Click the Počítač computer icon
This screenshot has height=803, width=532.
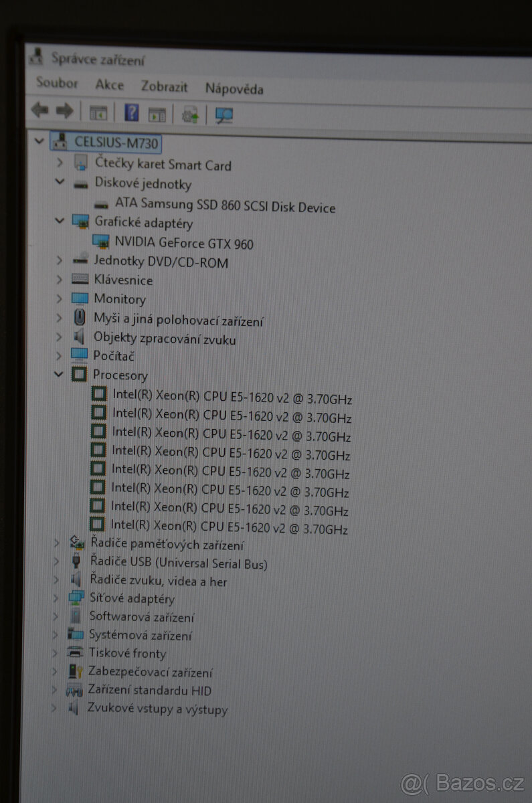click(x=79, y=355)
